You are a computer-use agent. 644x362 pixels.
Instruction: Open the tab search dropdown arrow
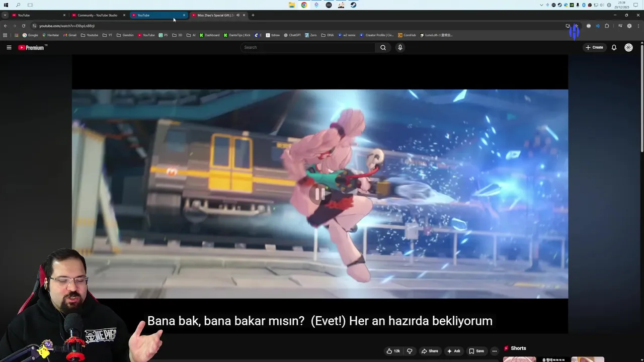point(5,15)
